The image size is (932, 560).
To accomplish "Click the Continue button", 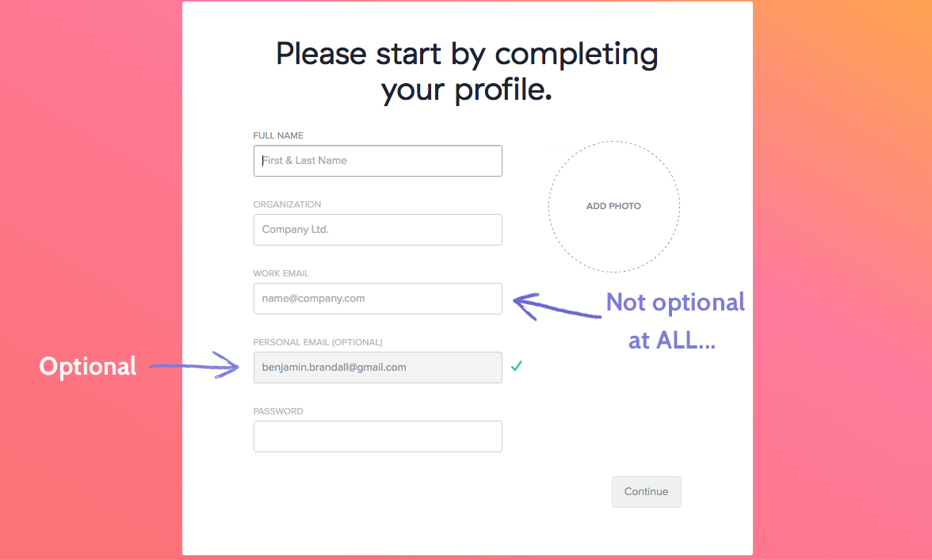I will [647, 492].
